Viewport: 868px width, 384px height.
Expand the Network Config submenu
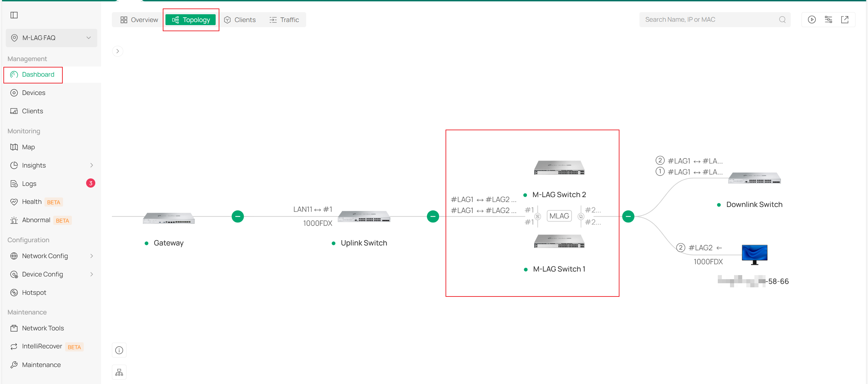pos(92,256)
